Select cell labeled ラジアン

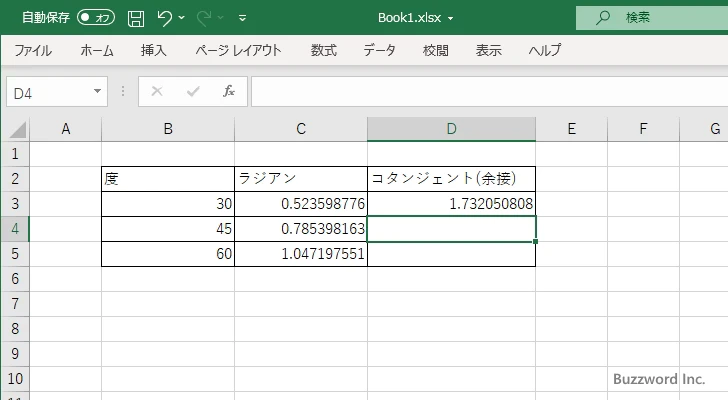301,179
